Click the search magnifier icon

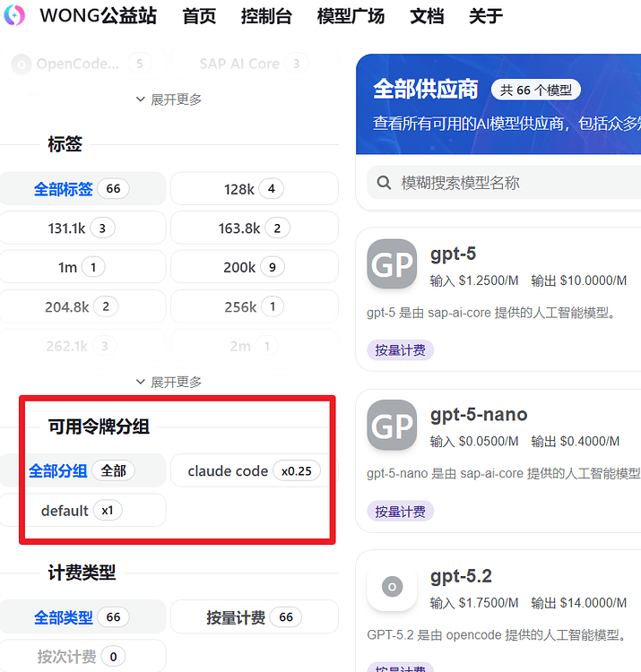384,183
